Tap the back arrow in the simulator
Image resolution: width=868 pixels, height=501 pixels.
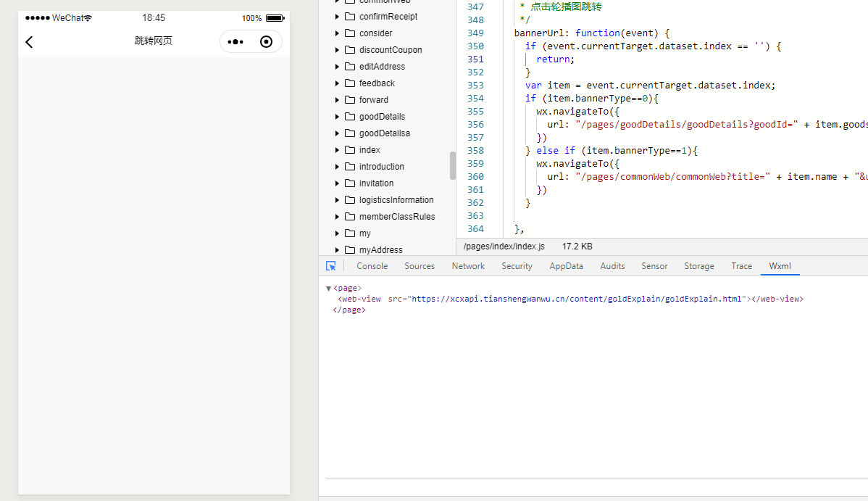click(29, 41)
